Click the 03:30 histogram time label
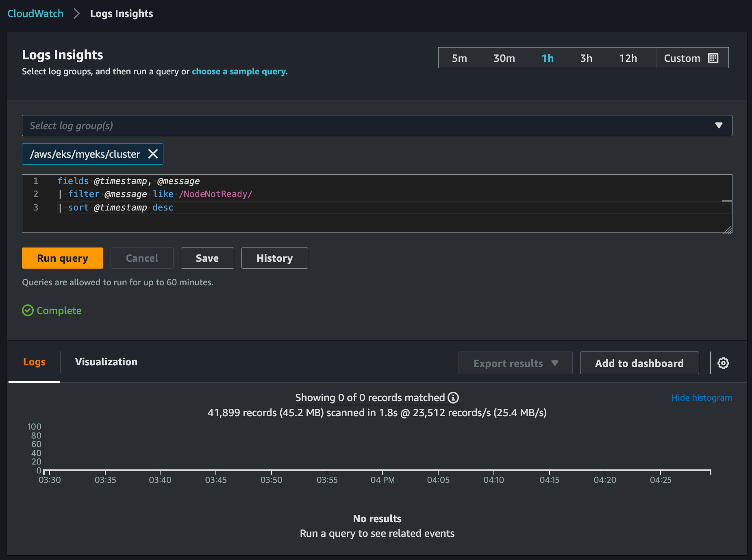This screenshot has height=560, width=752. (50, 480)
